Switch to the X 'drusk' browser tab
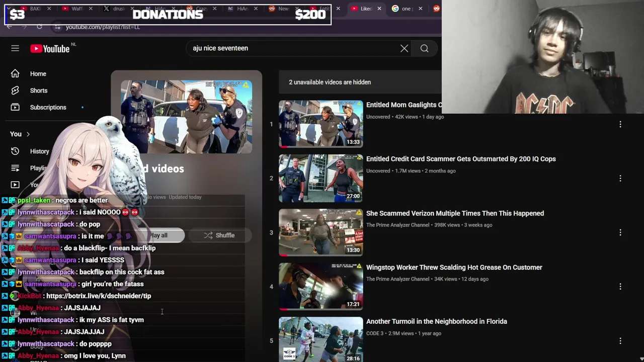Screen dimensions: 644x362 (x=119, y=9)
